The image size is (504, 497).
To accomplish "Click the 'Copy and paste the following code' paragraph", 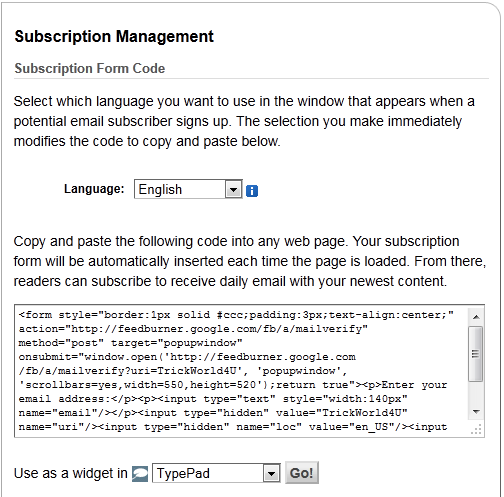I will click(250, 261).
